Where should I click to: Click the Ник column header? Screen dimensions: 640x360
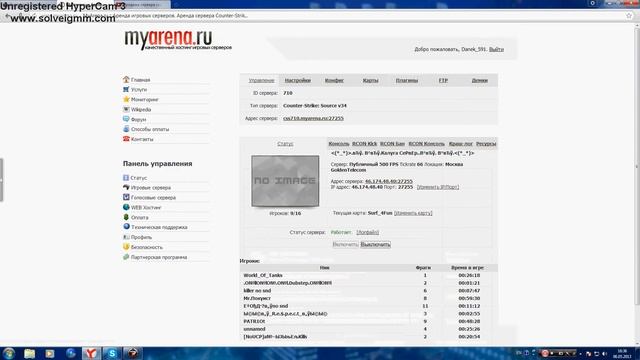tap(324, 268)
